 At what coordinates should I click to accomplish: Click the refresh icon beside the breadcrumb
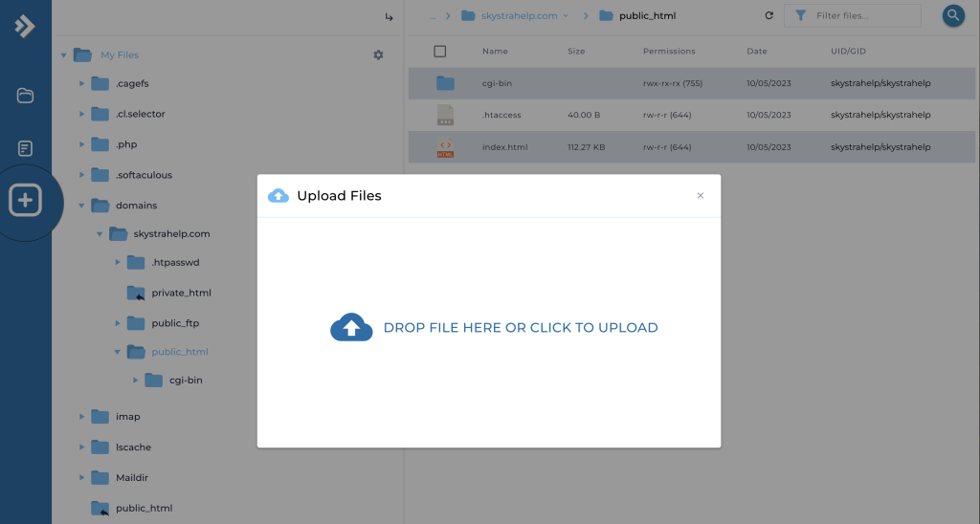pos(768,16)
